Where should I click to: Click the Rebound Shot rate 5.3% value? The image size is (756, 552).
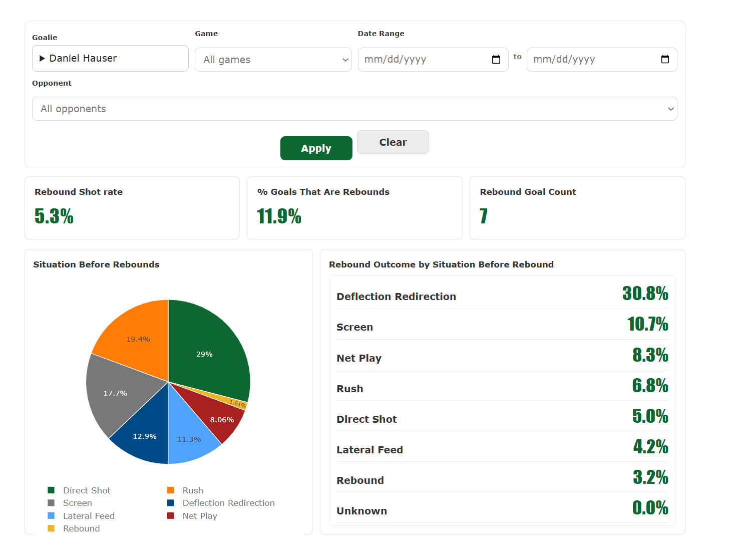click(x=54, y=216)
